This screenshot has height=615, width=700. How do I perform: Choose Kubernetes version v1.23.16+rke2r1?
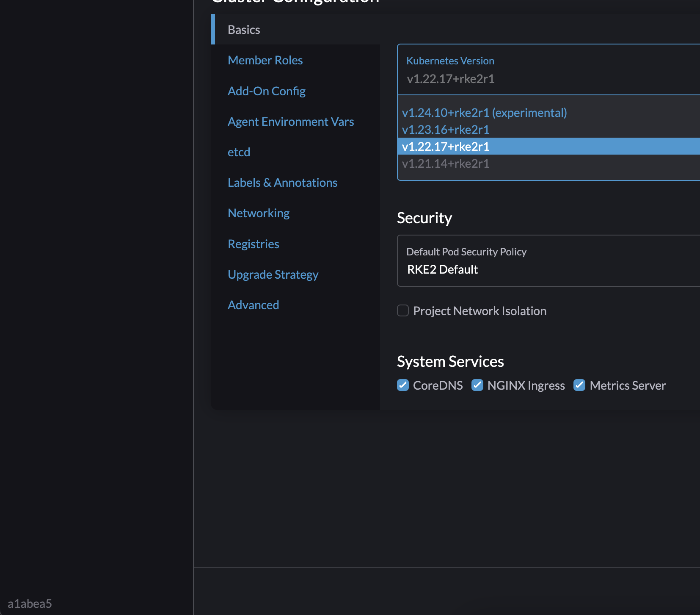click(x=446, y=130)
